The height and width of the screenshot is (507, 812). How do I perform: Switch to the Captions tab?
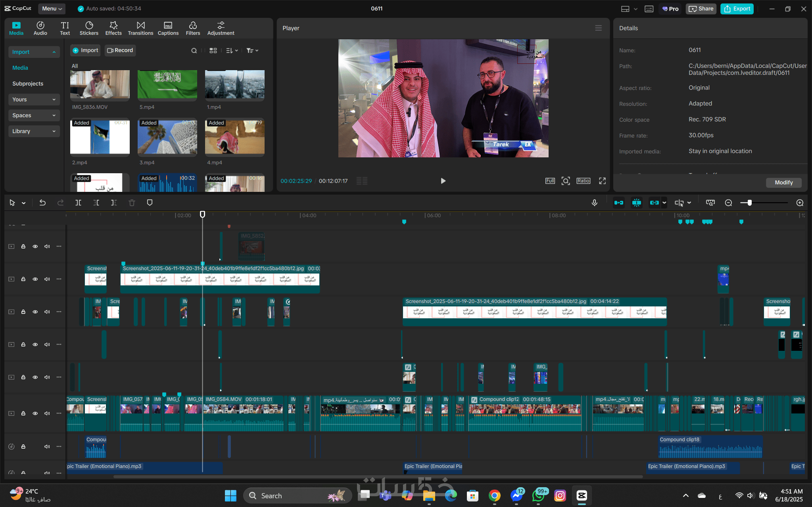[x=168, y=28]
